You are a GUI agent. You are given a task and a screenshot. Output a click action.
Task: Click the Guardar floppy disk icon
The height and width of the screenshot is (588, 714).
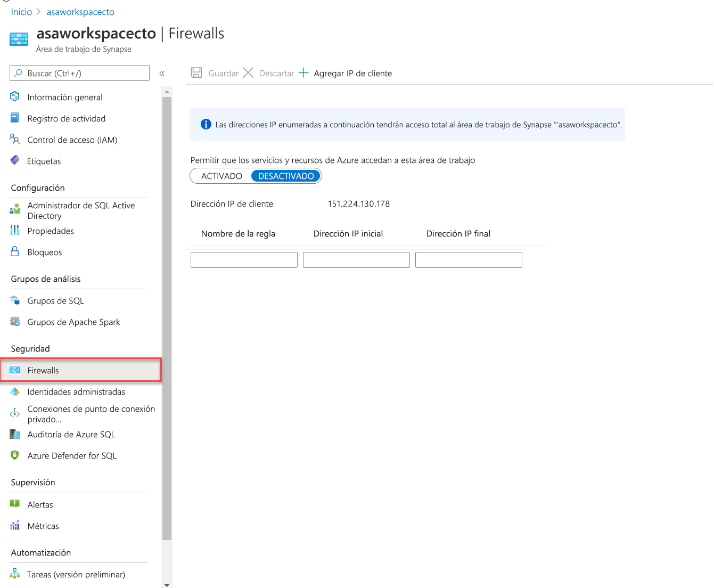196,73
